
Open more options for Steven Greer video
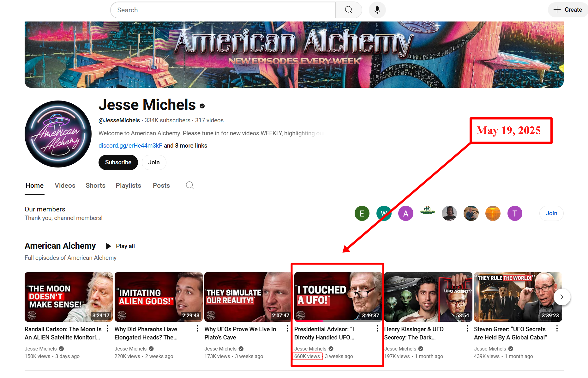coord(557,329)
